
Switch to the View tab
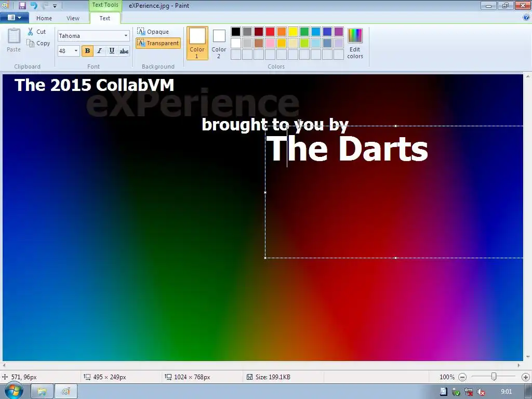[x=73, y=18]
